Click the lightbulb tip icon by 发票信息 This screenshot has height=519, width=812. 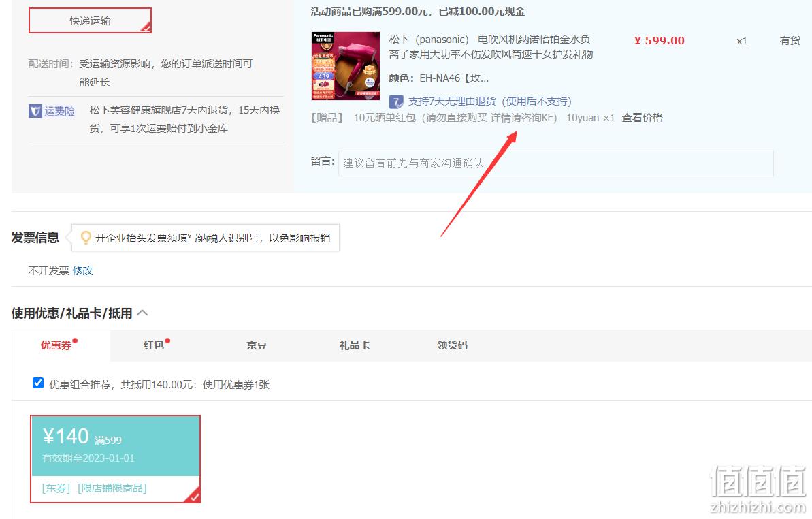point(86,238)
